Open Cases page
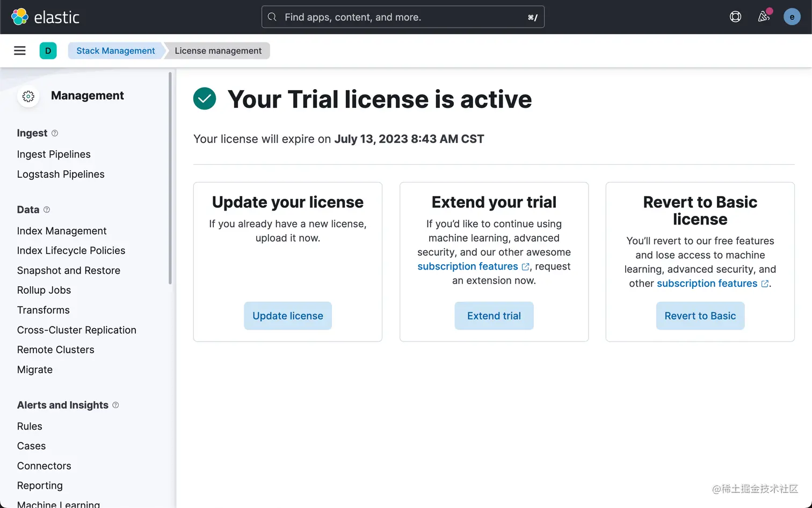812x508 pixels. pyautogui.click(x=31, y=446)
